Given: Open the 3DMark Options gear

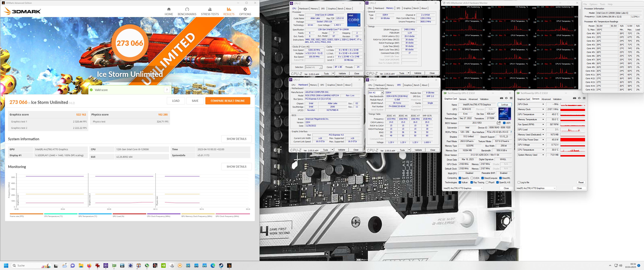Looking at the screenshot, I should point(245,11).
